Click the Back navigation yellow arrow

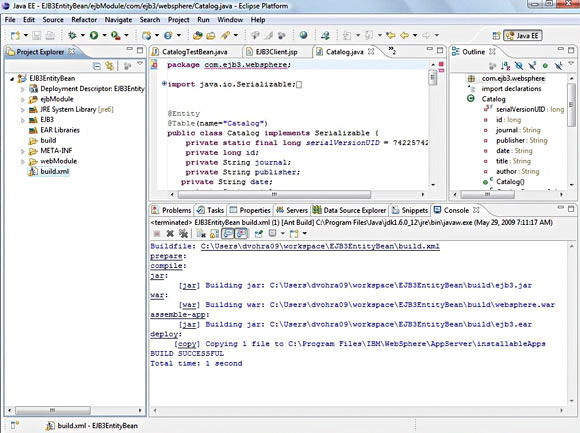(404, 35)
